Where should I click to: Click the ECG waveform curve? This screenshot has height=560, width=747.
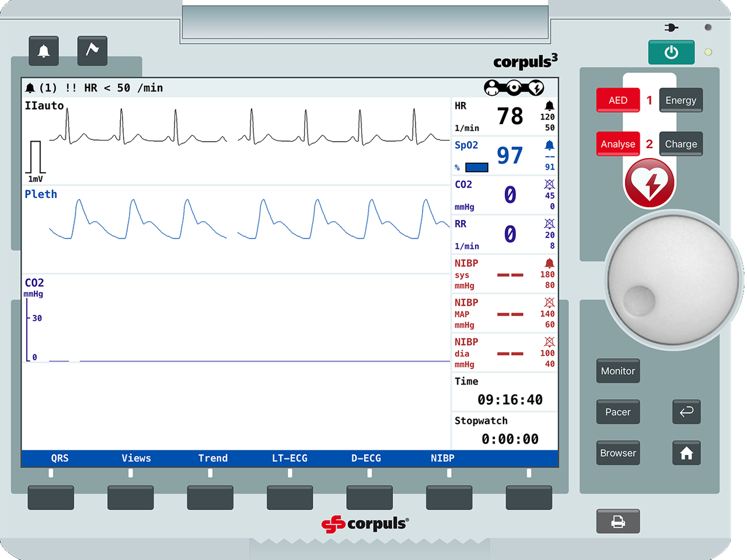pos(249,127)
